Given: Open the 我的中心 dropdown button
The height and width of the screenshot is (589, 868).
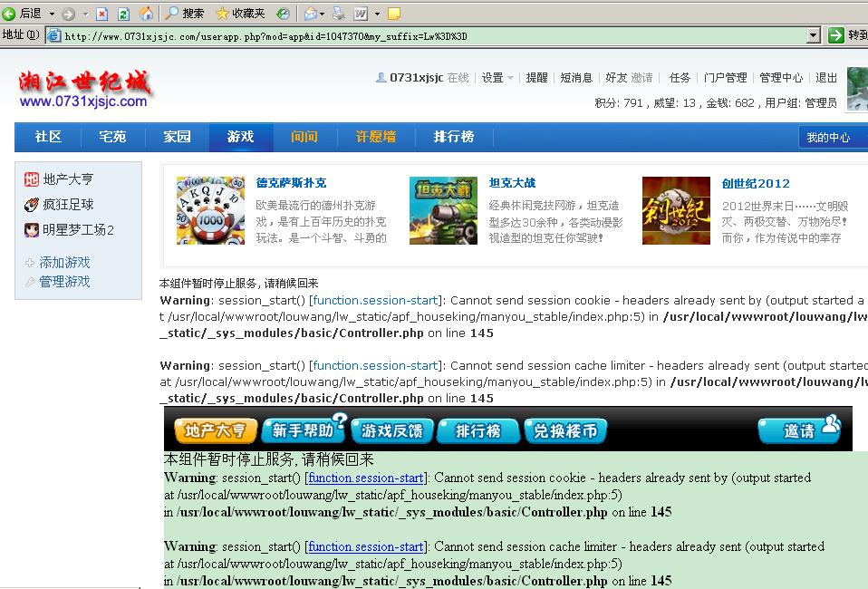Looking at the screenshot, I should pos(833,138).
